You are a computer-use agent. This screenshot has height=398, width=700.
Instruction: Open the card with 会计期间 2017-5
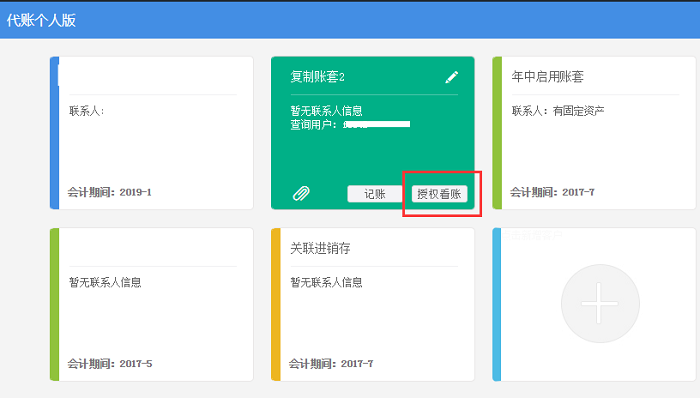pos(152,304)
